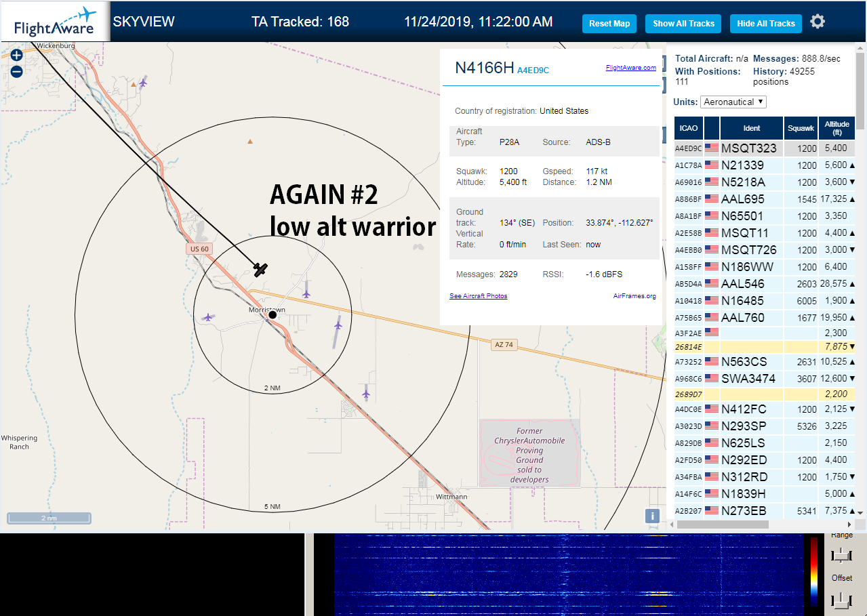Click the A4ED9C hex code beside N4166H
Viewport: 867px width, 616px height.
tap(533, 70)
